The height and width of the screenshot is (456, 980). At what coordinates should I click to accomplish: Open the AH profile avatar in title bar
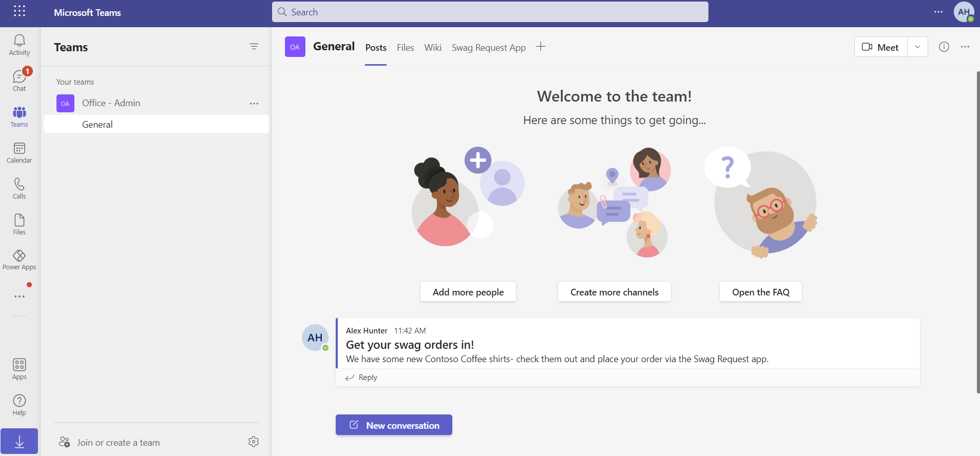click(964, 12)
